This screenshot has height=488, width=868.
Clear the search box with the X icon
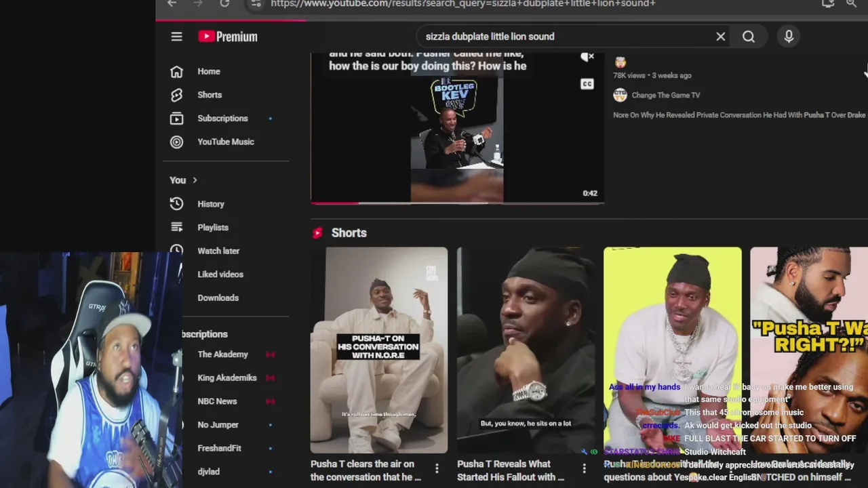point(721,37)
